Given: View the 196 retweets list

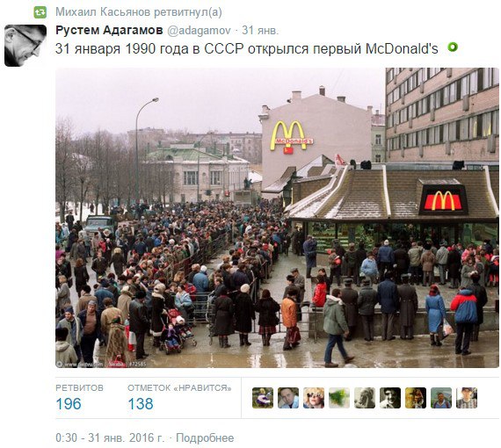Looking at the screenshot, I should pos(79,397).
